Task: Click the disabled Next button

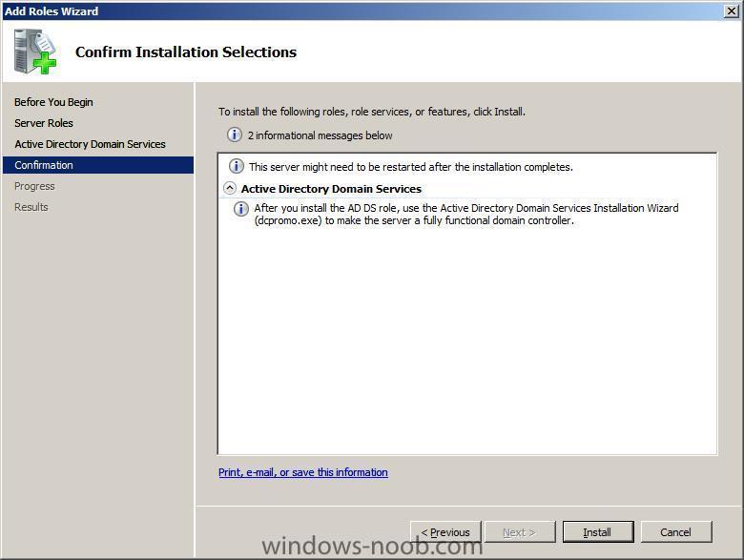Action: 520,532
